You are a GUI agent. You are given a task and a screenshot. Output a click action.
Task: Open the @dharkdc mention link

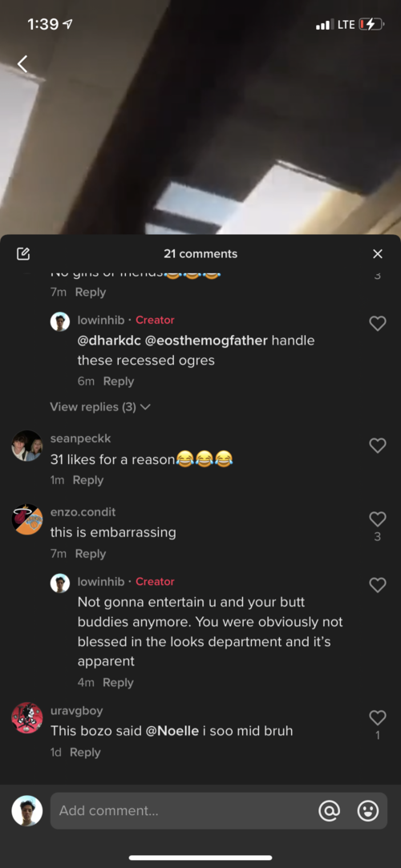[x=109, y=341]
